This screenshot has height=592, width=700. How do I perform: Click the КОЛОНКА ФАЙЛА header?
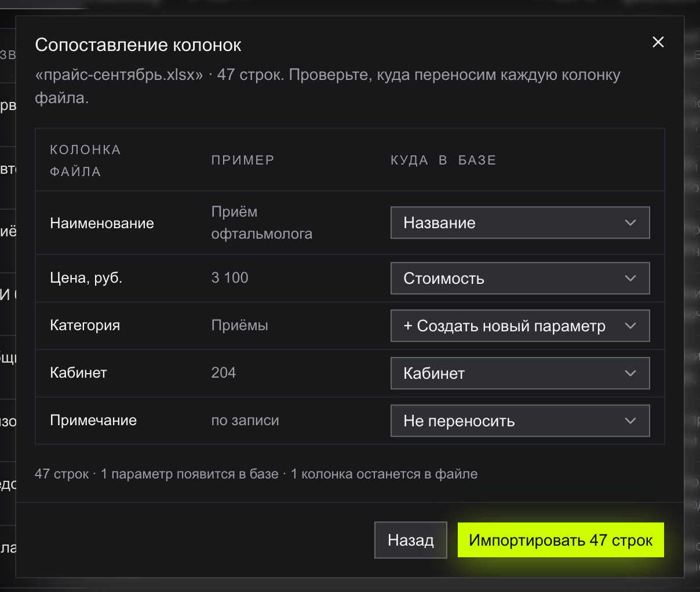pyautogui.click(x=85, y=160)
